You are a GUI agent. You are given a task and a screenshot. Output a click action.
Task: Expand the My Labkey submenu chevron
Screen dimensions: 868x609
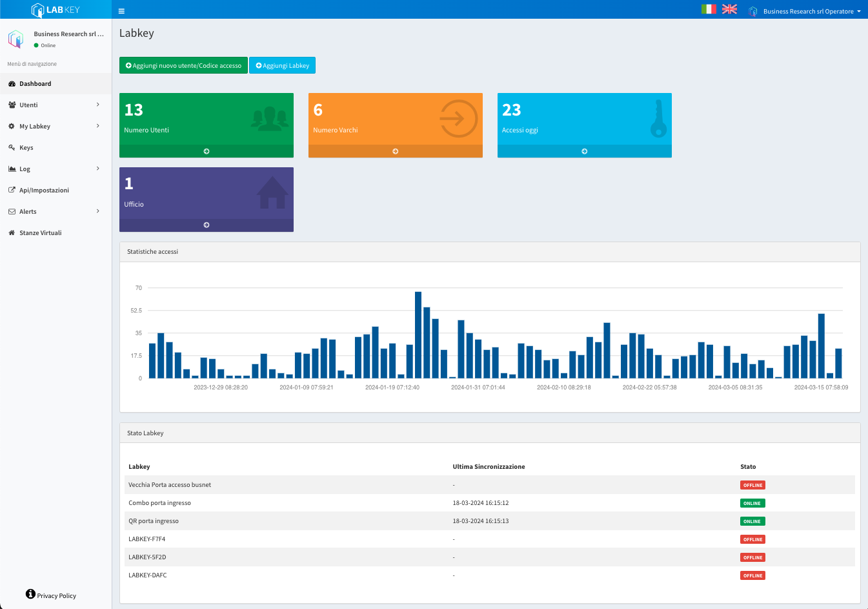[x=98, y=126]
